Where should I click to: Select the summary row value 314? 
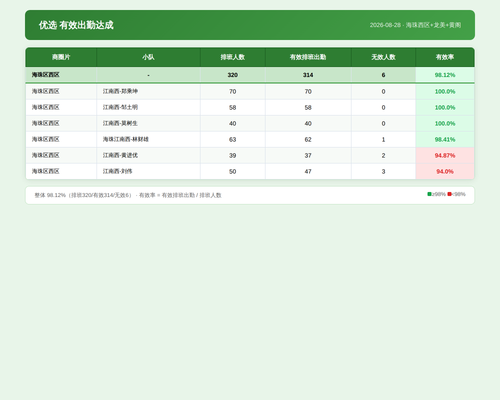coord(308,75)
